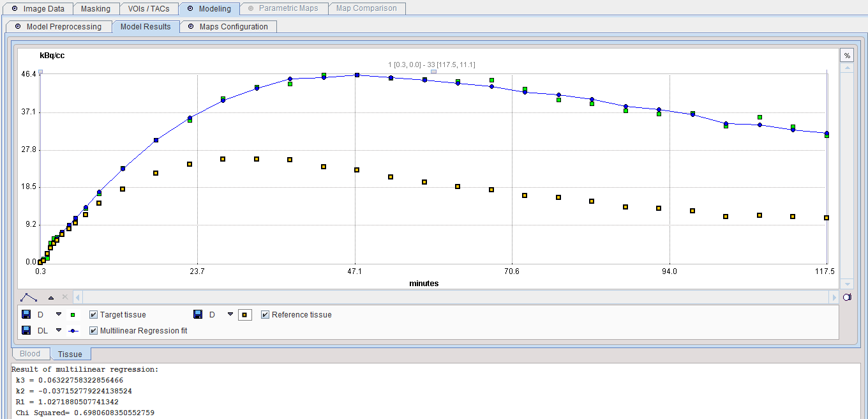The image size is (868, 419).
Task: Click the '46.4' y-axis maximum value
Action: click(28, 75)
